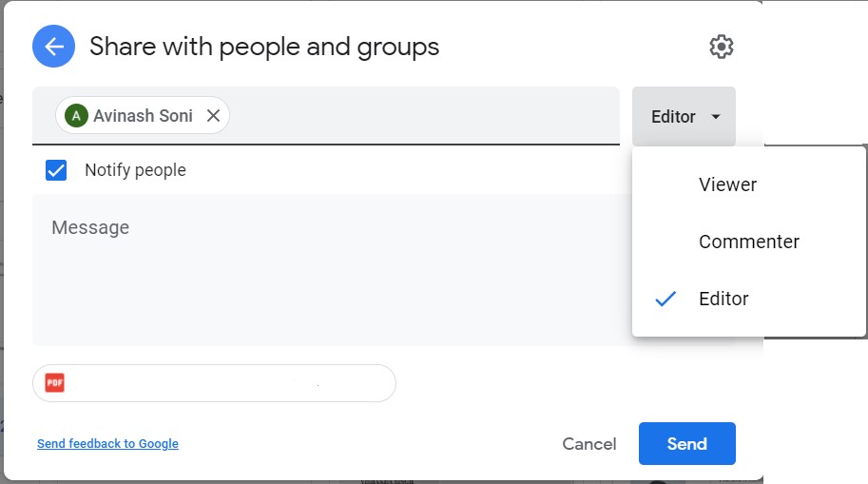Click the attached PDF file chip
This screenshot has height=484, width=868.
[214, 383]
